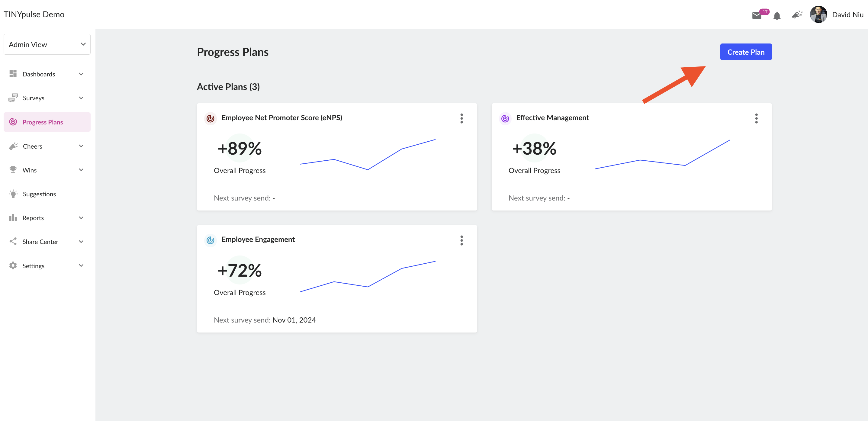Click the Create Plan button

[x=746, y=52]
